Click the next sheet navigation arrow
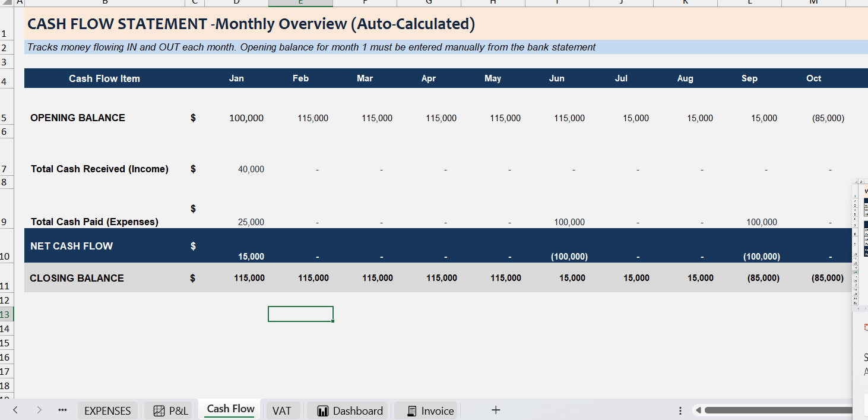The height and width of the screenshot is (420, 868). tap(39, 410)
